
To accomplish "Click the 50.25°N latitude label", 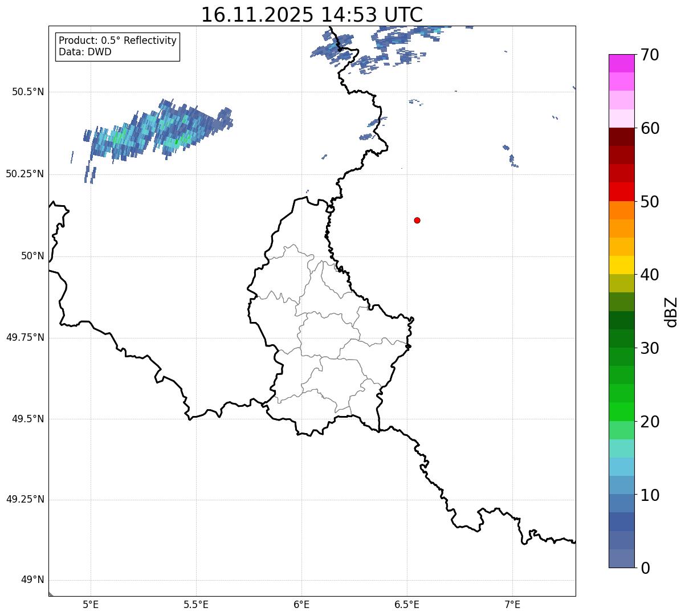I will [x=25, y=174].
